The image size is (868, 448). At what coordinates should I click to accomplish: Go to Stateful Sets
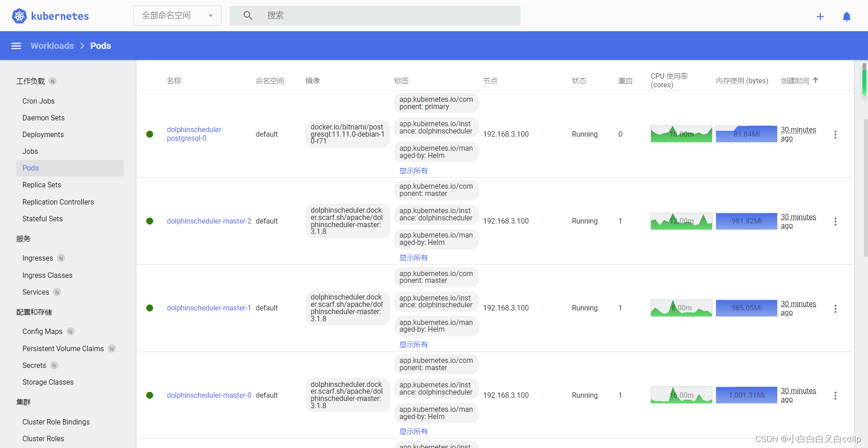(x=42, y=219)
